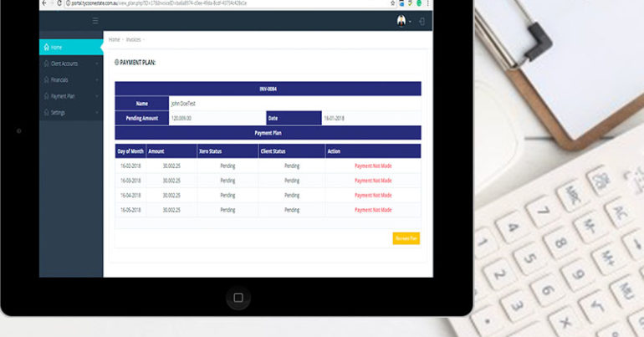This screenshot has width=644, height=337.
Task: Click the Invoices breadcrumb link
Action: click(x=133, y=40)
